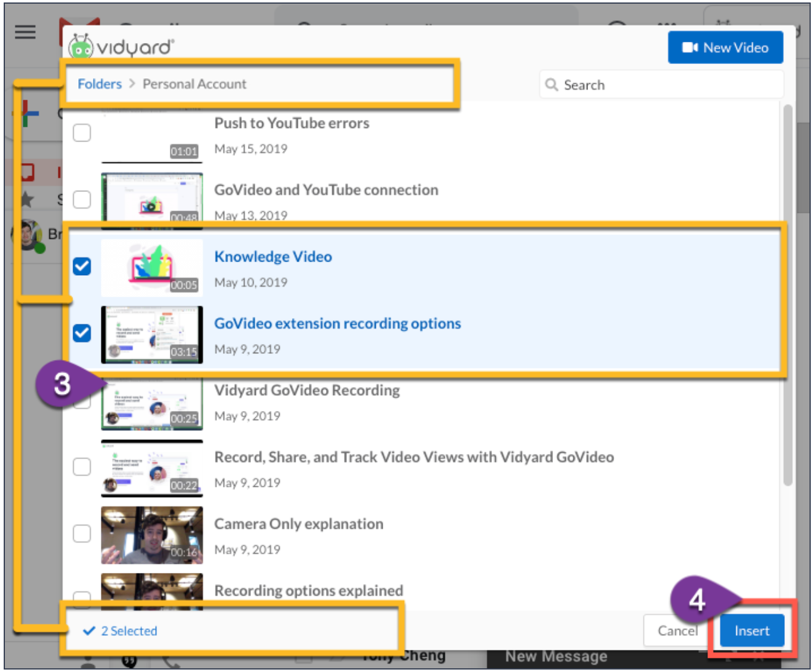
Task: Cancel the video selection dialog
Action: click(x=678, y=631)
